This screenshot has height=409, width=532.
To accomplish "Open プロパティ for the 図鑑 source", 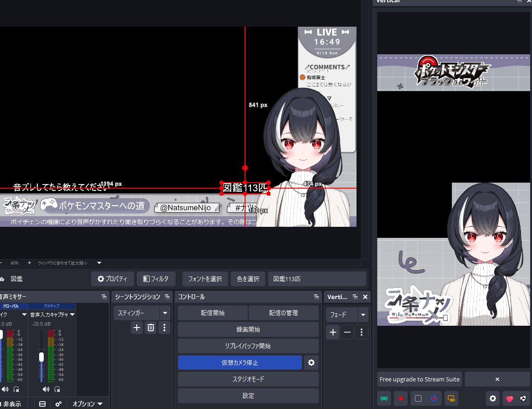I will (112, 279).
